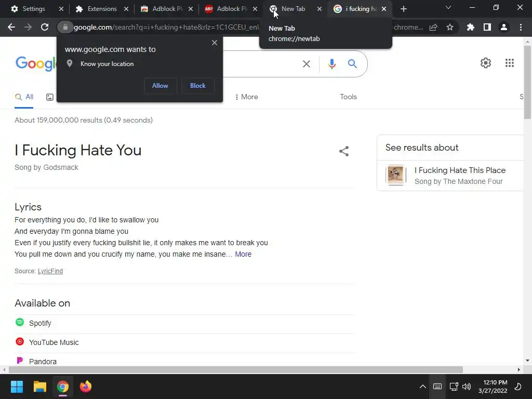Open the Extensions puzzle-piece menu
The height and width of the screenshot is (399, 532).
471,27
